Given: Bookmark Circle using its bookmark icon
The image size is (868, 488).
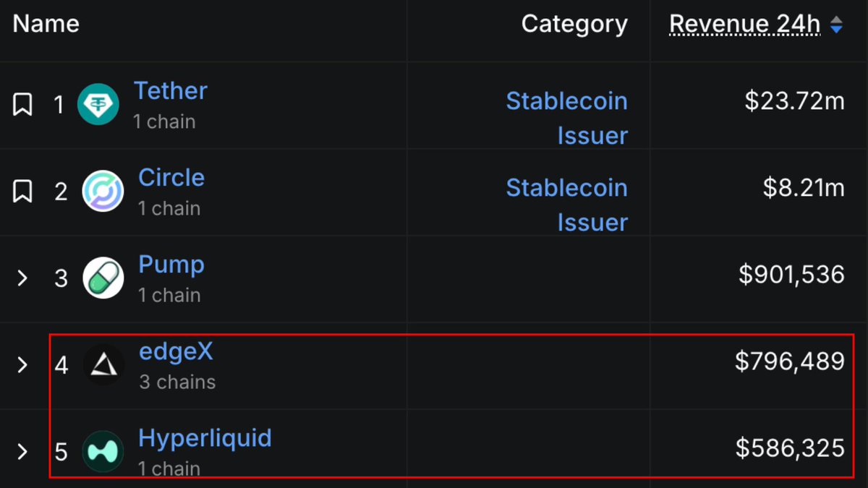Looking at the screenshot, I should (22, 191).
